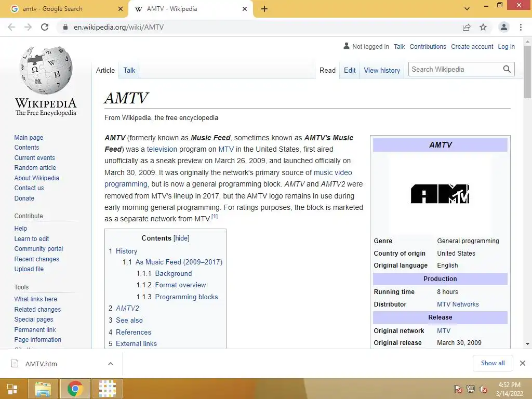Screen dimensions: 532x399
Task: Follow the television link in the intro
Action: (162, 149)
